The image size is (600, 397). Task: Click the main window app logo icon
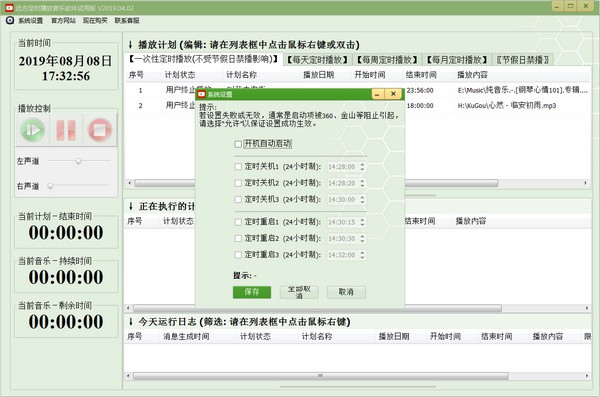9,8
